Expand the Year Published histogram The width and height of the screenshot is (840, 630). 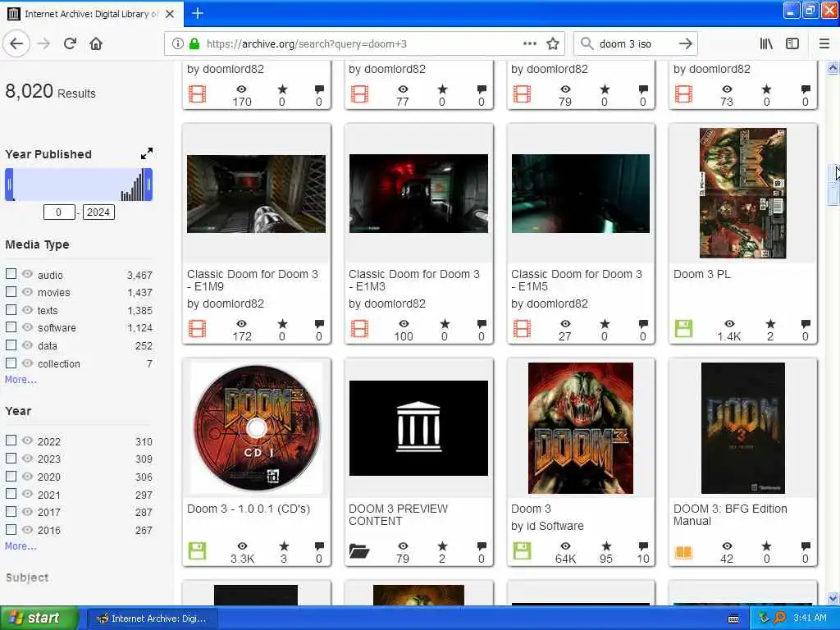click(x=146, y=153)
